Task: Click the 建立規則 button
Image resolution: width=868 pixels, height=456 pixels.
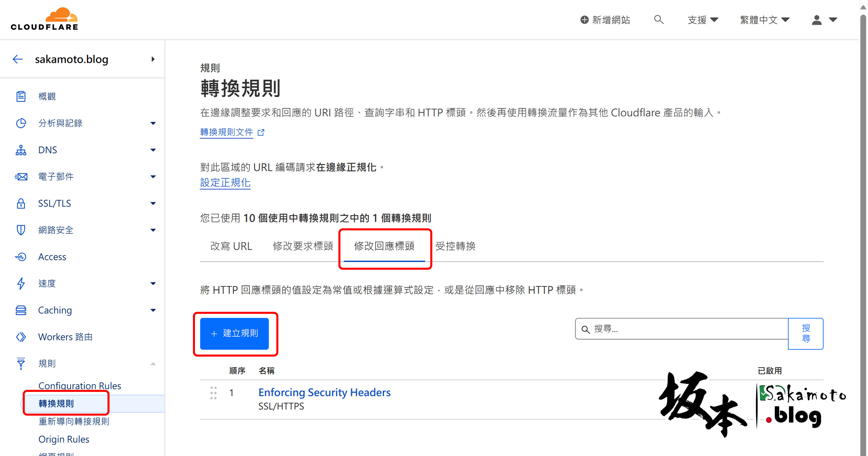Action: tap(234, 334)
